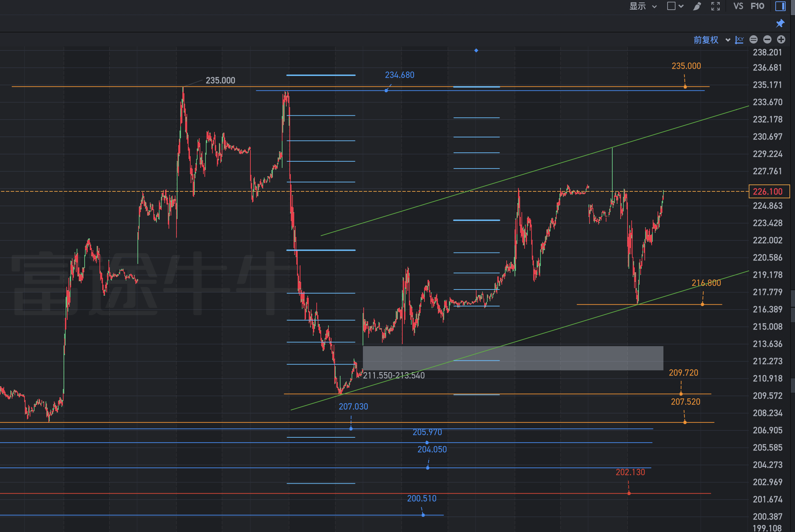The width and height of the screenshot is (795, 532).
Task: Click the 200.387 price axis value
Action: click(x=767, y=517)
